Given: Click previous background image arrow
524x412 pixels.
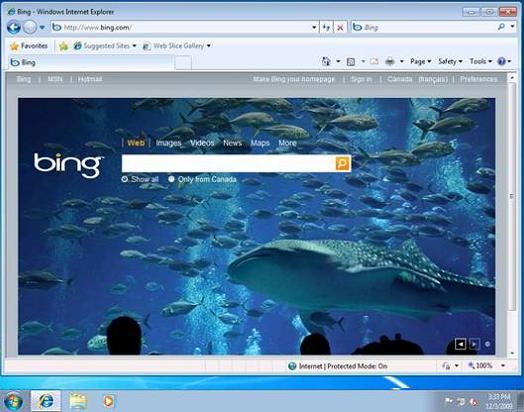Looking at the screenshot, I should (x=461, y=344).
